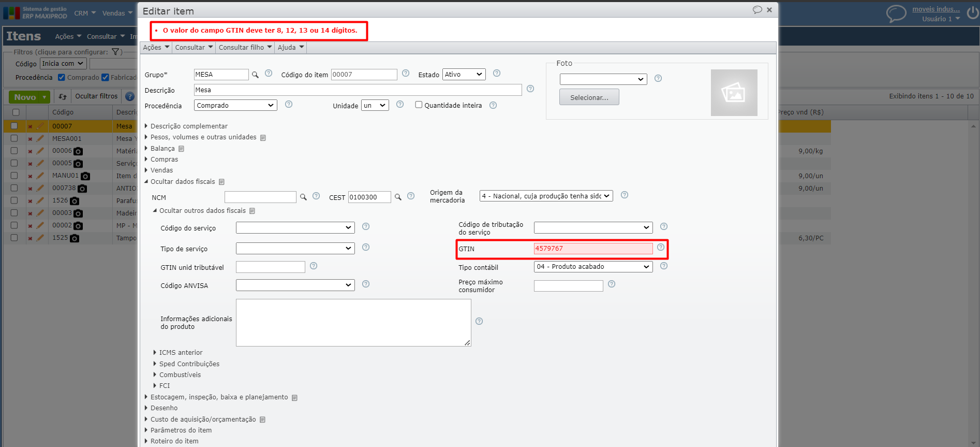Expand the Pesos, volumes e outras unidades section
Image resolution: width=980 pixels, height=447 pixels.
[203, 137]
